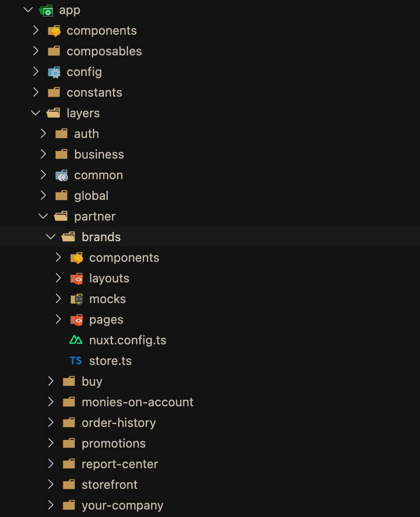Click the Nuxt logo icon beside nuxt.config.ts

[x=75, y=340]
